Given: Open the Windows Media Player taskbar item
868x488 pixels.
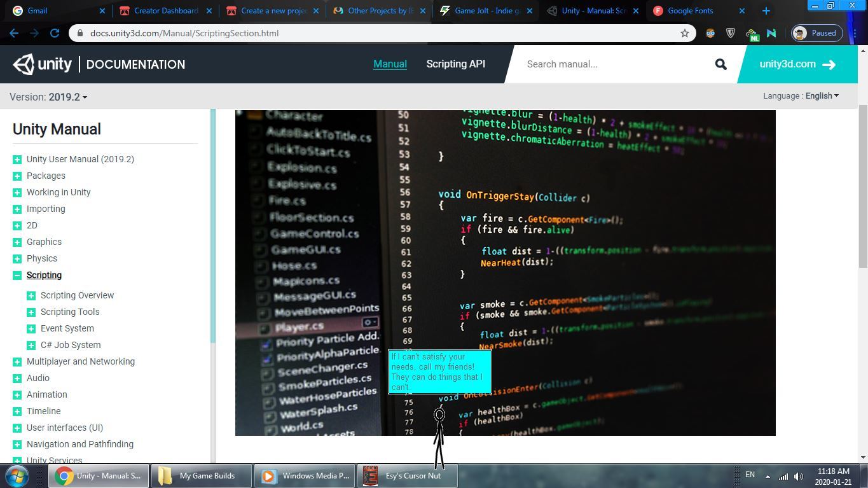Looking at the screenshot, I should [305, 476].
